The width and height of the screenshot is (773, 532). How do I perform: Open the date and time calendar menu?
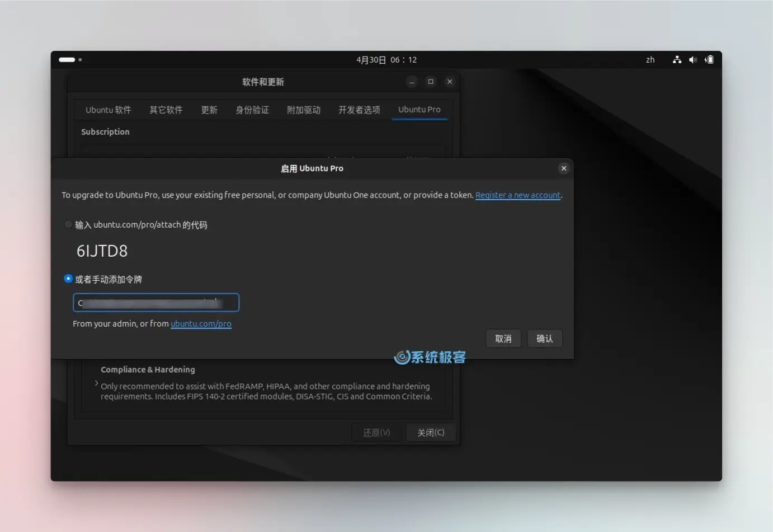pyautogui.click(x=387, y=60)
